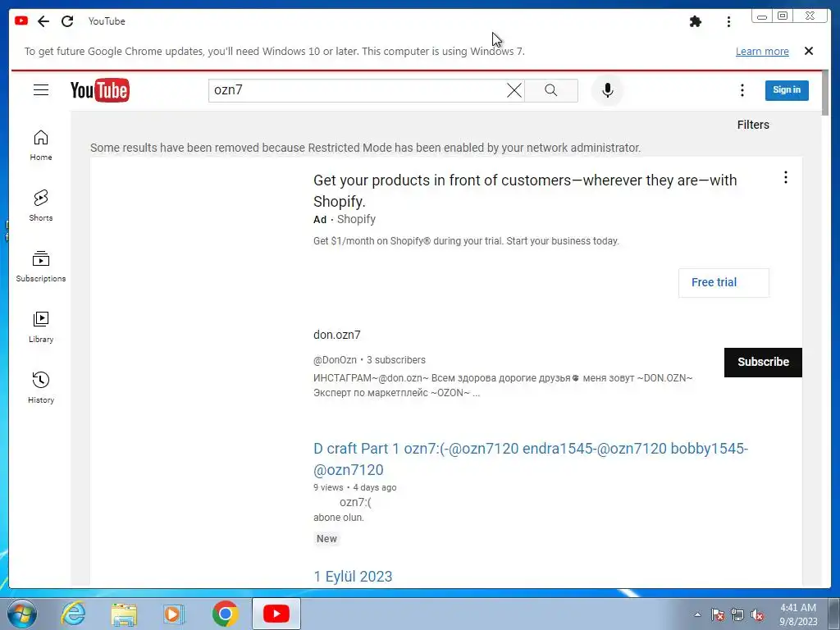Reload the page with the refresh icon
This screenshot has width=840, height=630.
(67, 21)
